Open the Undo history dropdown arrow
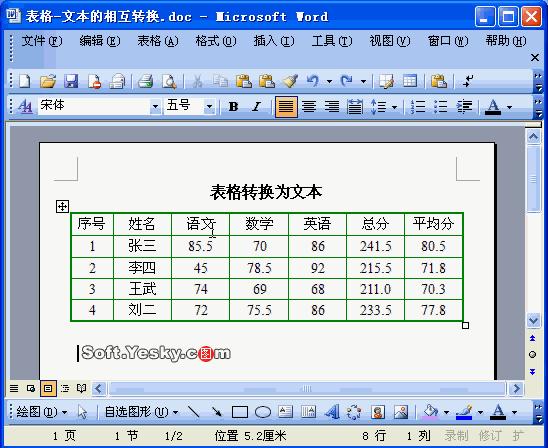 click(x=329, y=81)
